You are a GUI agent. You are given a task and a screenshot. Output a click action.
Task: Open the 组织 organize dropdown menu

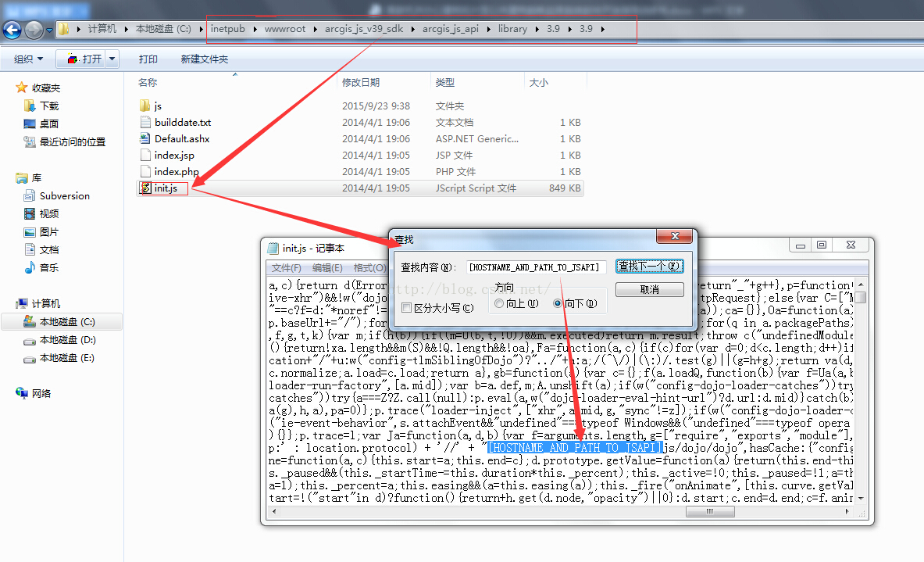(28, 59)
